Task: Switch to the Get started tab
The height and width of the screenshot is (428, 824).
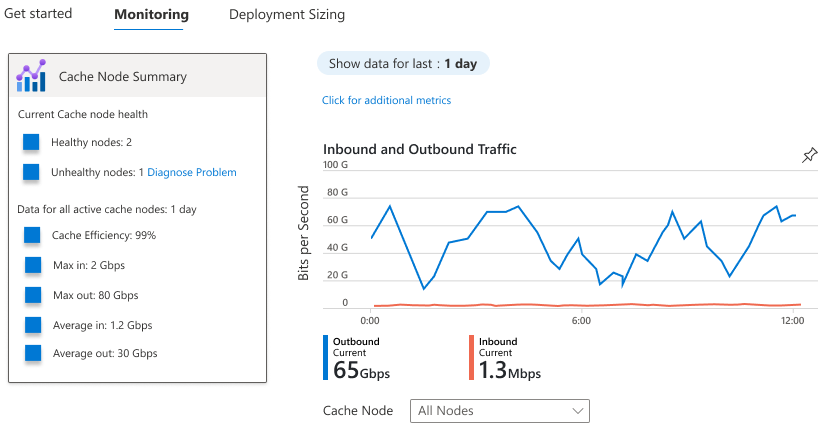Action: [38, 15]
